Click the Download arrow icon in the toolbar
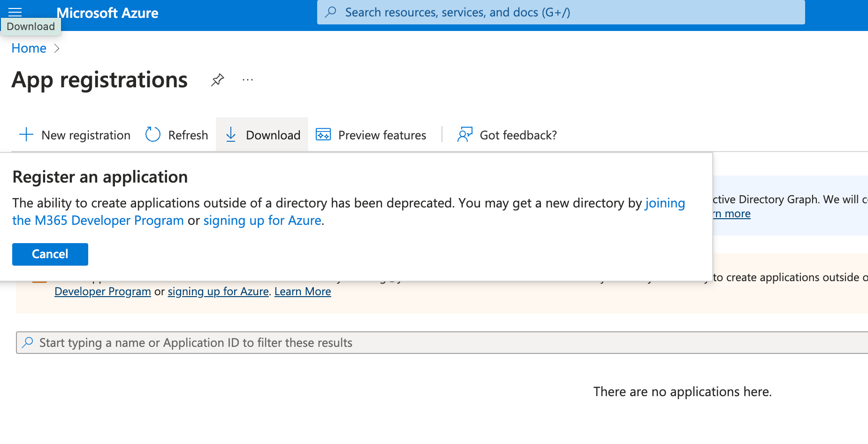This screenshot has width=868, height=444. pos(231,135)
